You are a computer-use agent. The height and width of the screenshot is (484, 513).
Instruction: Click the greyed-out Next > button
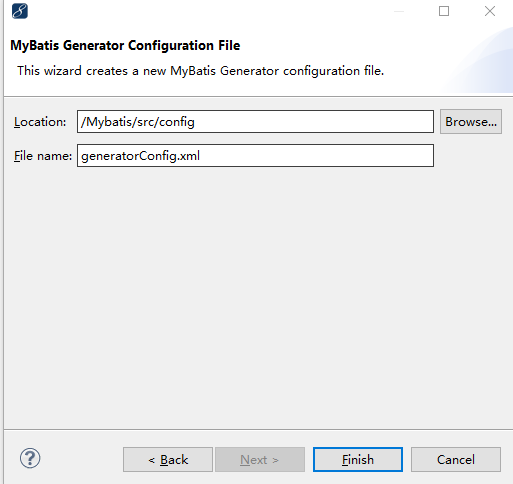260,460
